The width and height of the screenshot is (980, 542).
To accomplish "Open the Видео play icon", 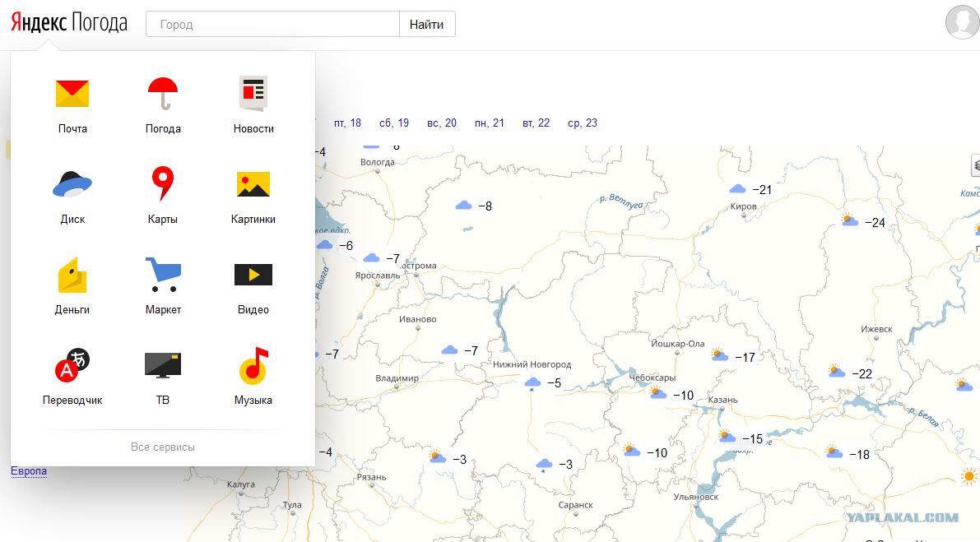I will (x=253, y=275).
